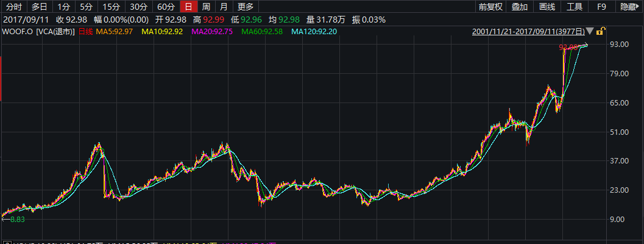Switch to 分时 intraday tab
Screen dimensions: 644x244
[14, 7]
